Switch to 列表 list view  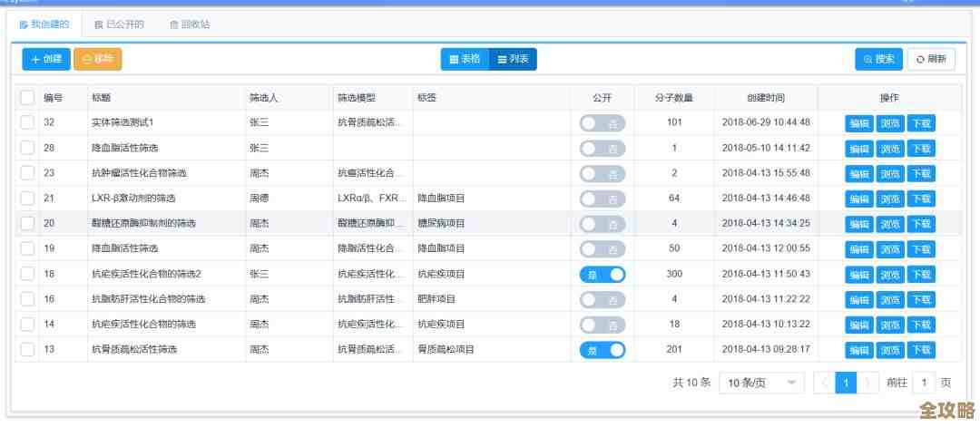pyautogui.click(x=513, y=59)
